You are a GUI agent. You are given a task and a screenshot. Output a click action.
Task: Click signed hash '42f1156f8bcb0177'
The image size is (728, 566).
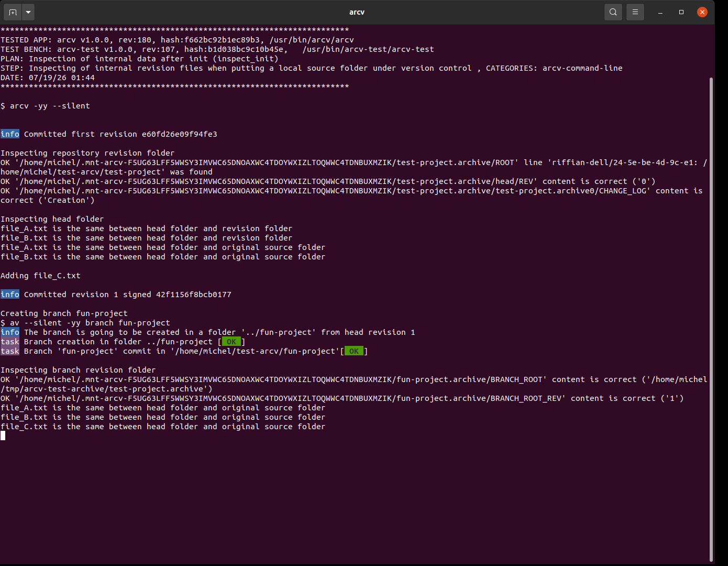click(194, 295)
